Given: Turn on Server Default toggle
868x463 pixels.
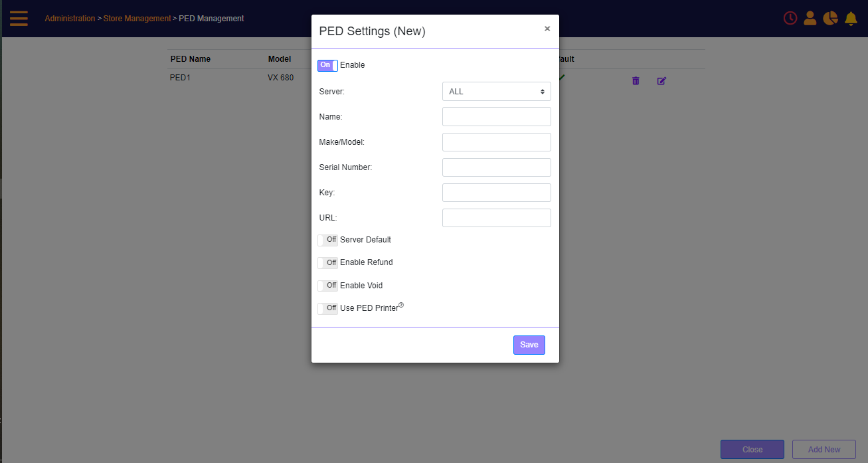Looking at the screenshot, I should (327, 240).
